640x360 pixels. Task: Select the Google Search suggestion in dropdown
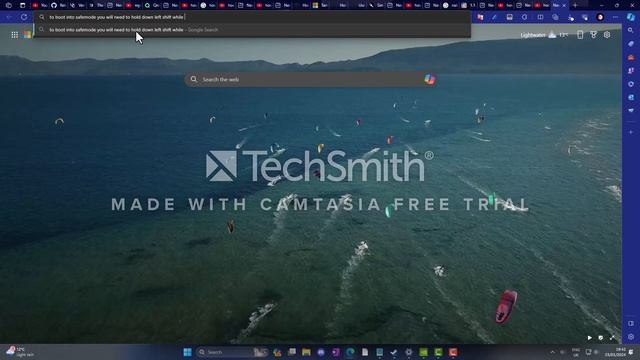click(253, 30)
